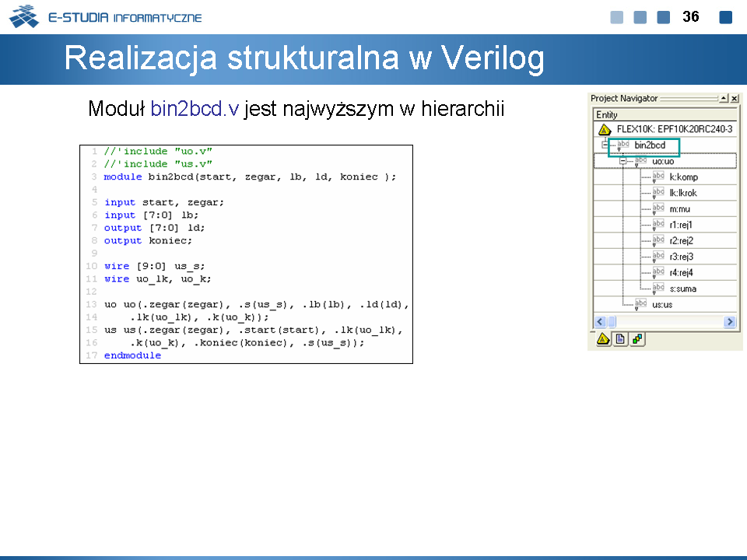Close the Project Navigator panel

pos(735,99)
